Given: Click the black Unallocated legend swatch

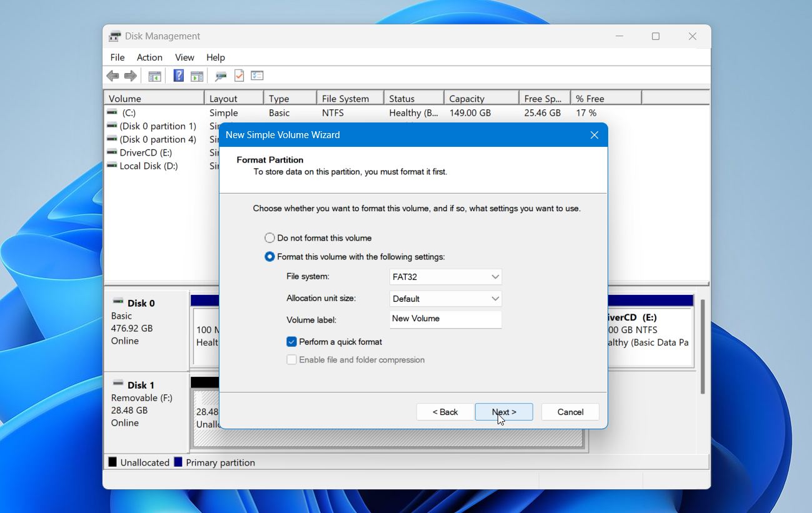Looking at the screenshot, I should 113,462.
